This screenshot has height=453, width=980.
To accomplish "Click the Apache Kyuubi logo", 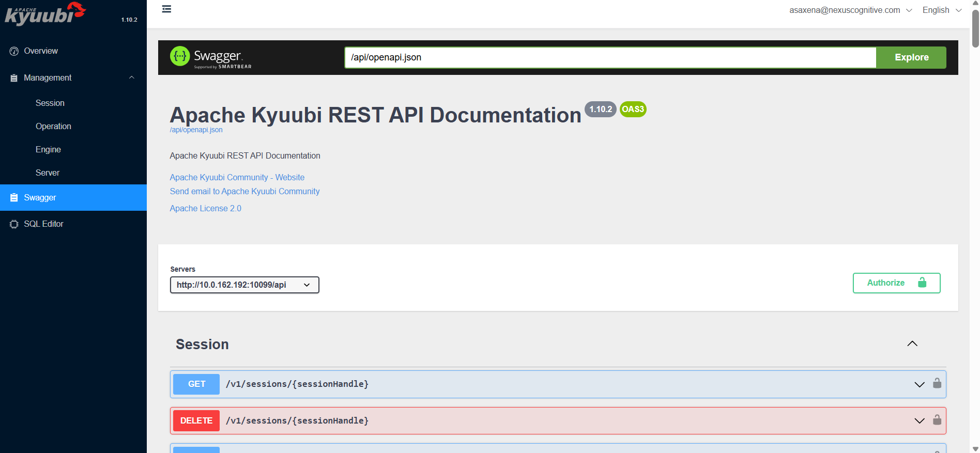I will pyautogui.click(x=45, y=14).
